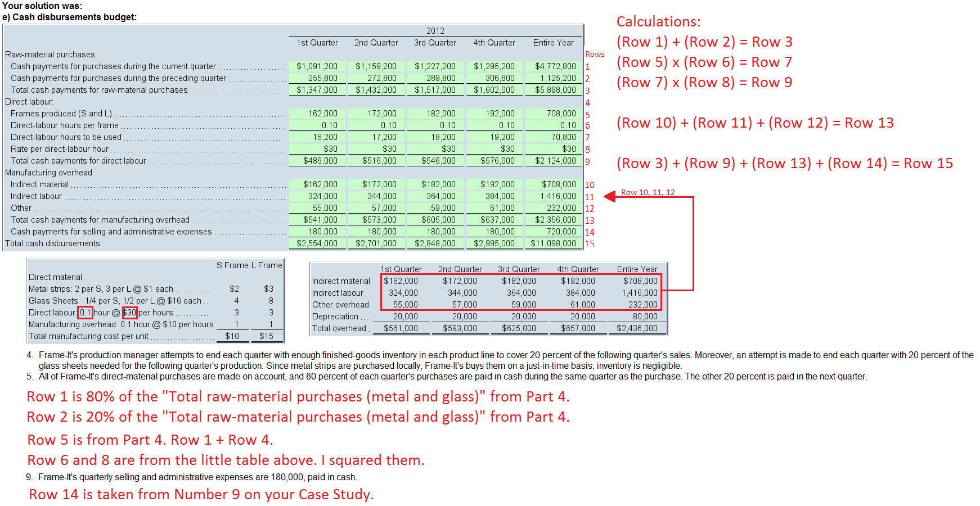Click the red row number 15 beside the table
Viewport: 980px width, 506px height.
tap(590, 244)
